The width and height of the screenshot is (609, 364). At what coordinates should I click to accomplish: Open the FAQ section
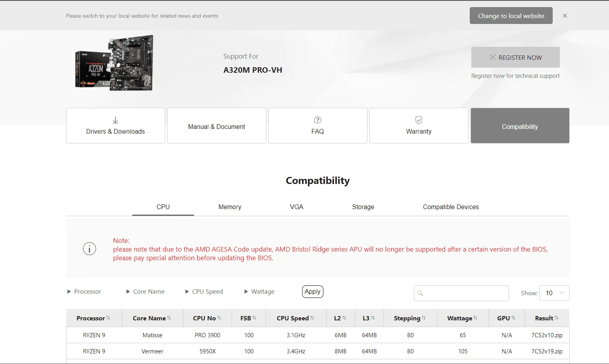coord(318,126)
